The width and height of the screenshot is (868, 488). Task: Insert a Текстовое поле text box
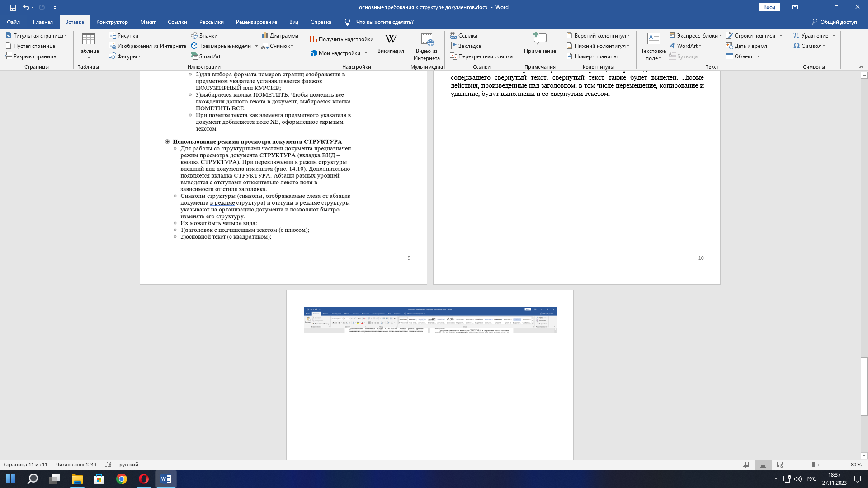653,47
